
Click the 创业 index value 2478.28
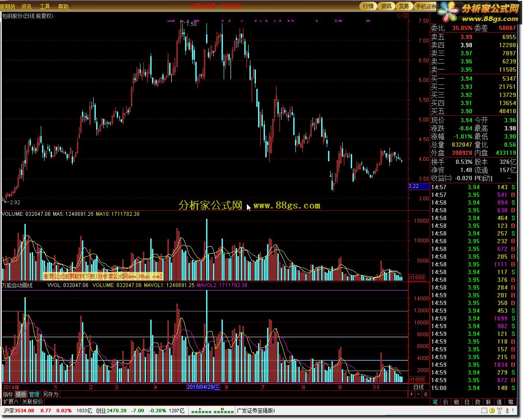pos(117,411)
